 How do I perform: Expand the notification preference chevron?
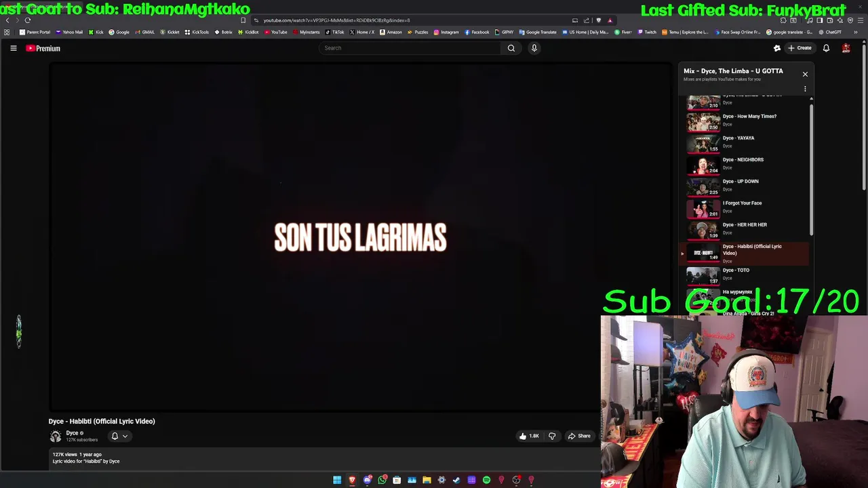(x=125, y=436)
